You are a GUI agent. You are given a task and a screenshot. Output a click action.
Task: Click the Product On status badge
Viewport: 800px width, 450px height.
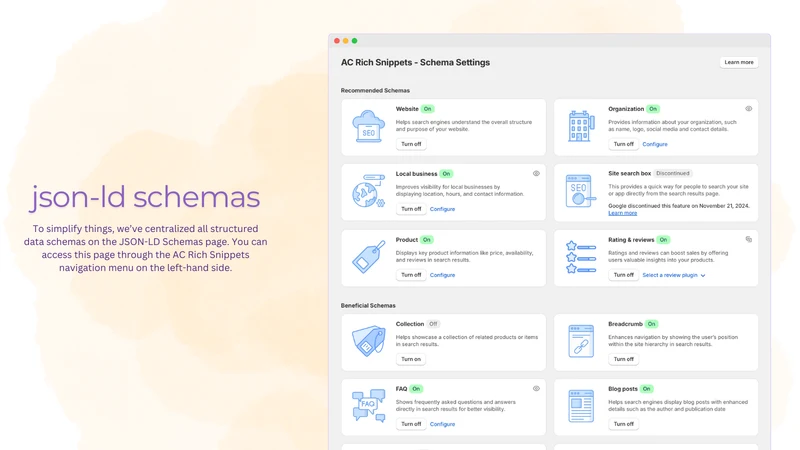(x=427, y=240)
